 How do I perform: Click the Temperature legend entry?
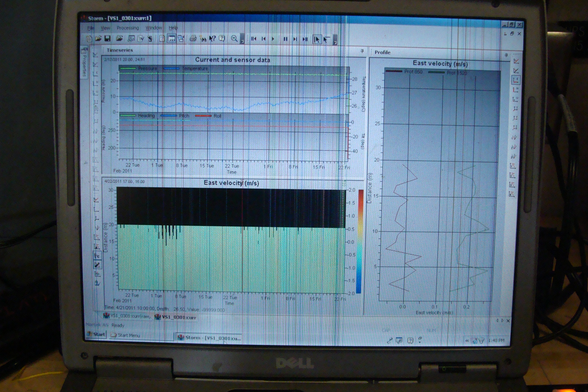(x=186, y=68)
